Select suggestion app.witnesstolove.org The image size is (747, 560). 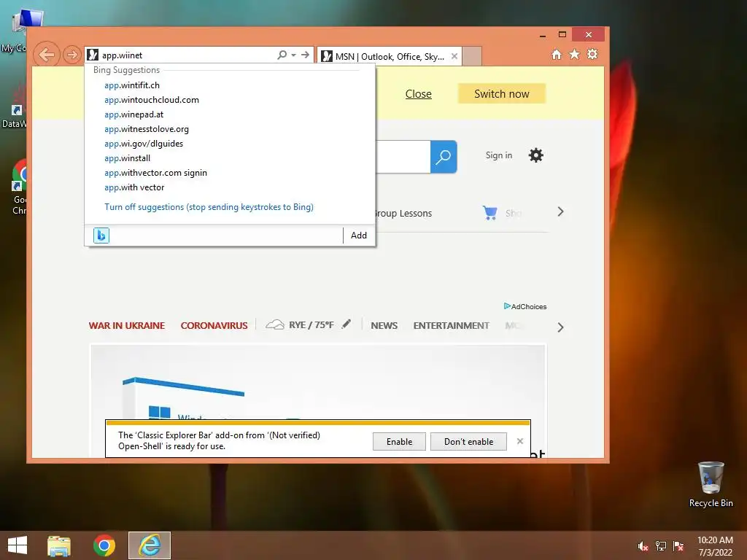146,129
